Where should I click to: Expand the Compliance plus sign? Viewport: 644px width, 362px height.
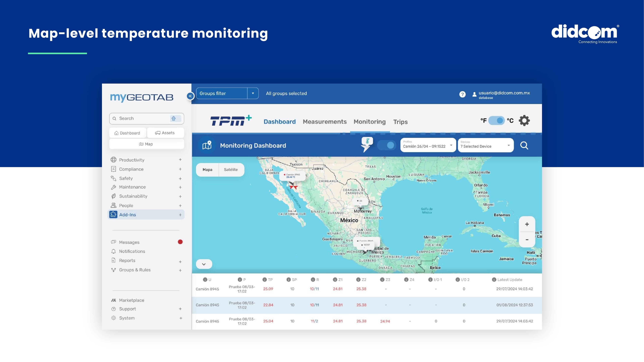point(180,169)
